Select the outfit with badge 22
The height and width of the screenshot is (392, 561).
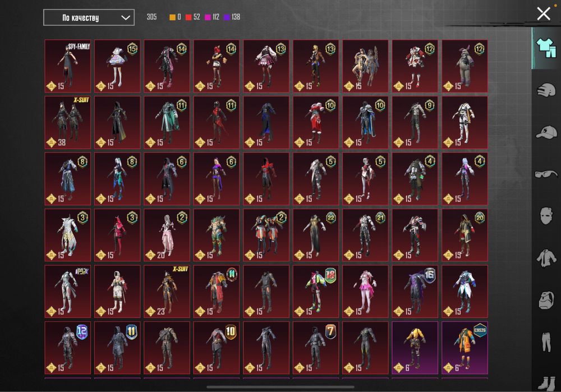(316, 235)
